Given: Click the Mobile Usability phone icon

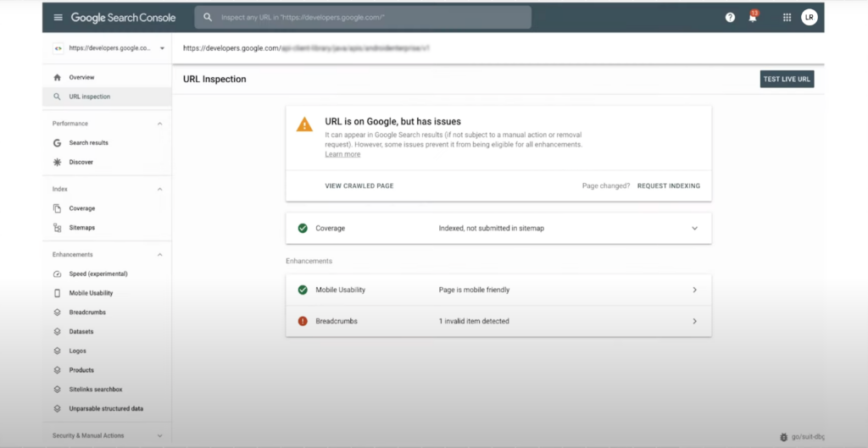Looking at the screenshot, I should [57, 293].
